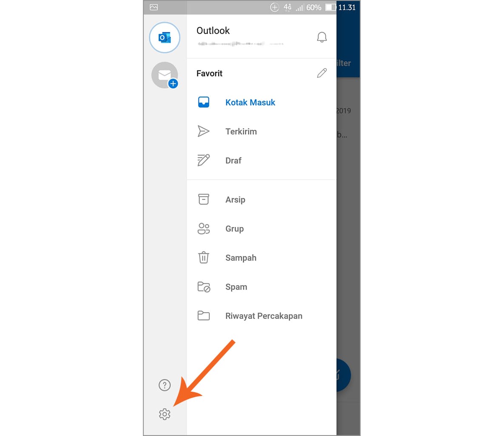Click the Draf pencil icon
504x436 pixels.
203,160
